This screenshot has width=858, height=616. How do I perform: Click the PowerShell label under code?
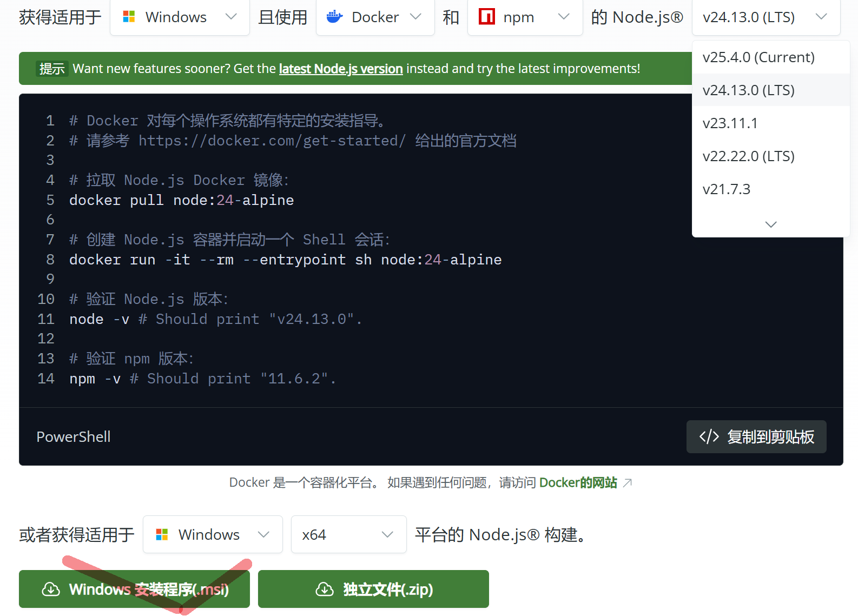pos(74,436)
